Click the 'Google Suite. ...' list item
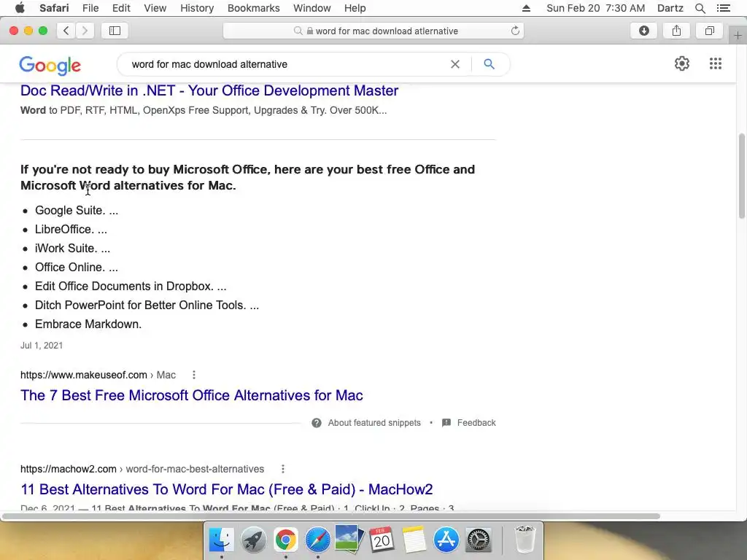The image size is (747, 560). tap(77, 211)
